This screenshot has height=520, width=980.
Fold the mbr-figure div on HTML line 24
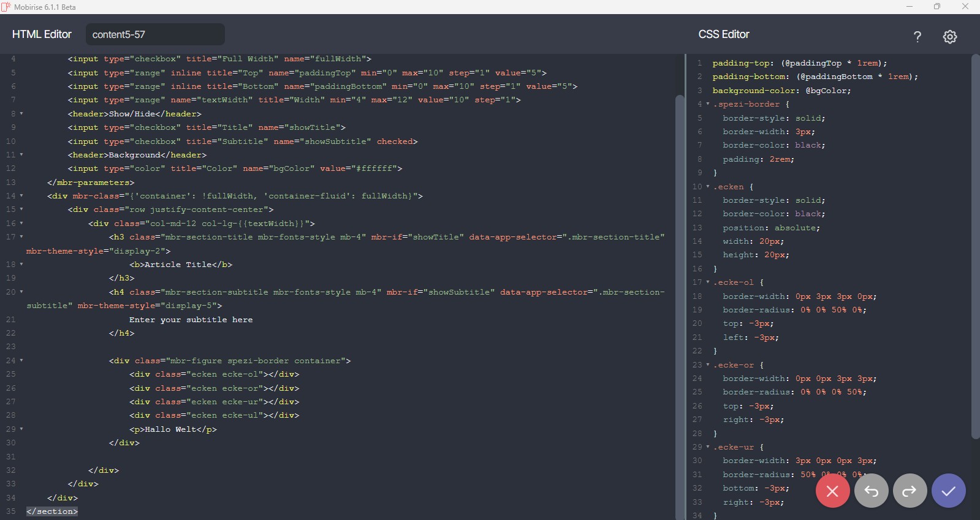(x=21, y=361)
